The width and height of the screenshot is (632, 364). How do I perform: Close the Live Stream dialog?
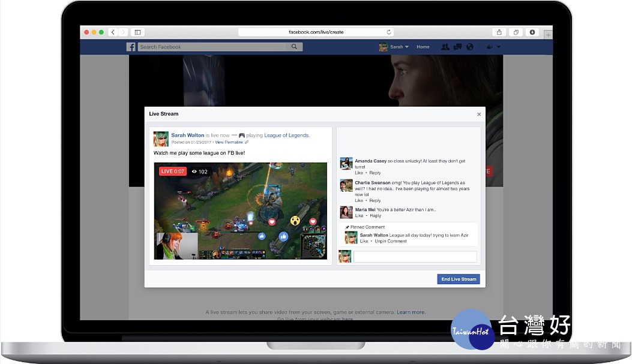coord(479,115)
